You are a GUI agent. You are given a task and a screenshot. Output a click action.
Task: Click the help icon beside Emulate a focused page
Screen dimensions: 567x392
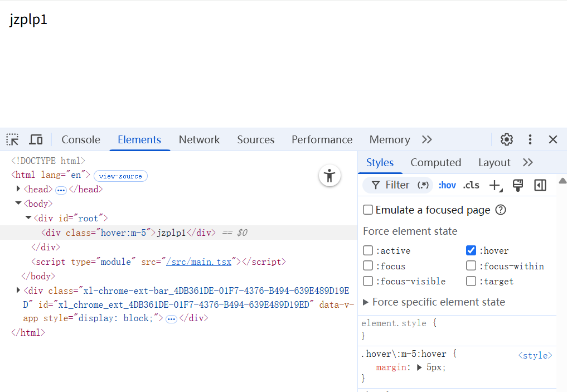(x=501, y=210)
